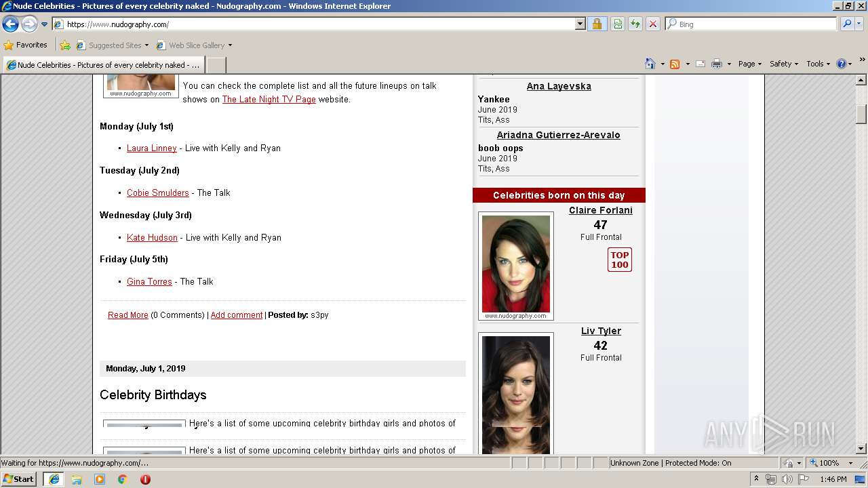The image size is (868, 488).
Task: Open the media player taskbar icon
Action: 100,479
